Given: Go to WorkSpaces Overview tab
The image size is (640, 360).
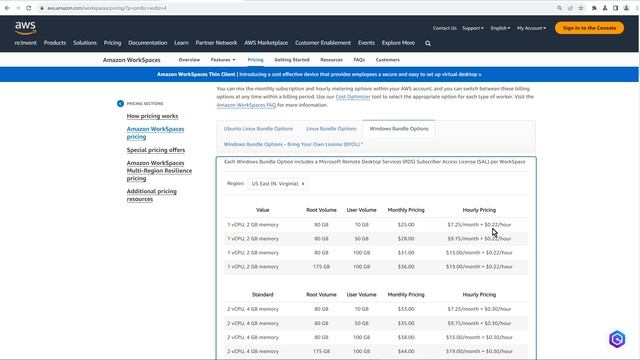Looking at the screenshot, I should tap(189, 60).
